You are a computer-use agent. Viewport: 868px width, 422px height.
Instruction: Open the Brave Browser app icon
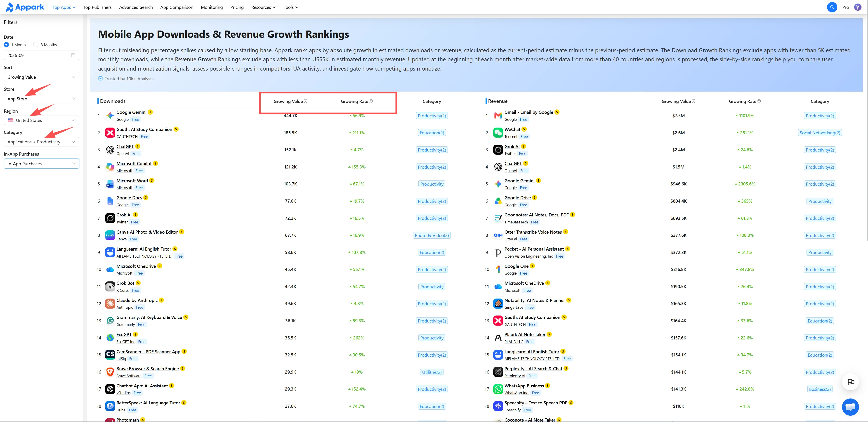(110, 372)
